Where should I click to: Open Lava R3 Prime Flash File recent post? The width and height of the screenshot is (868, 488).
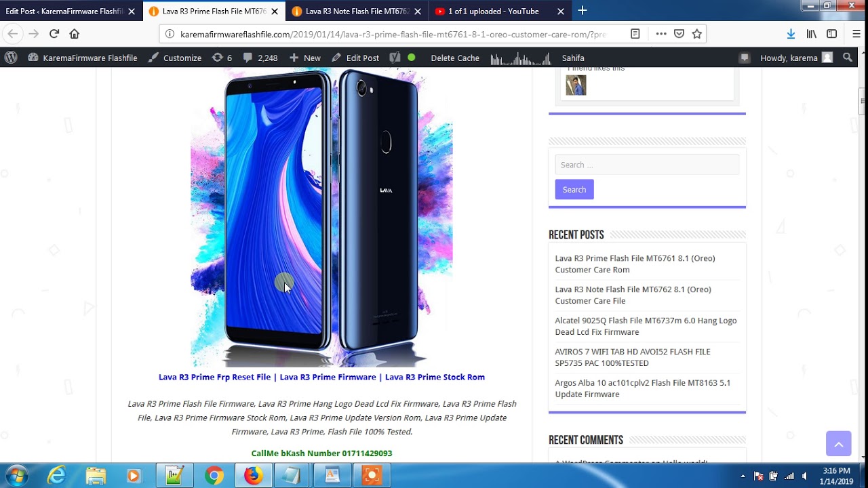635,264
